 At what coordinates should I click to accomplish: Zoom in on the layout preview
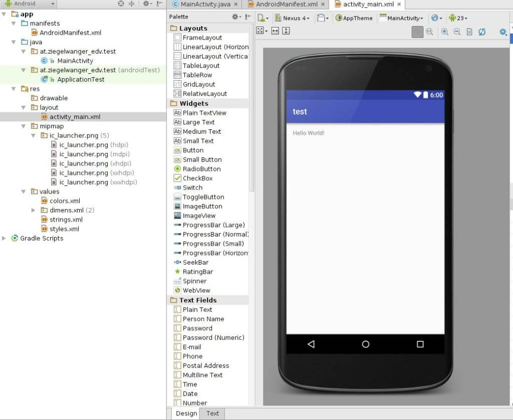(x=444, y=32)
